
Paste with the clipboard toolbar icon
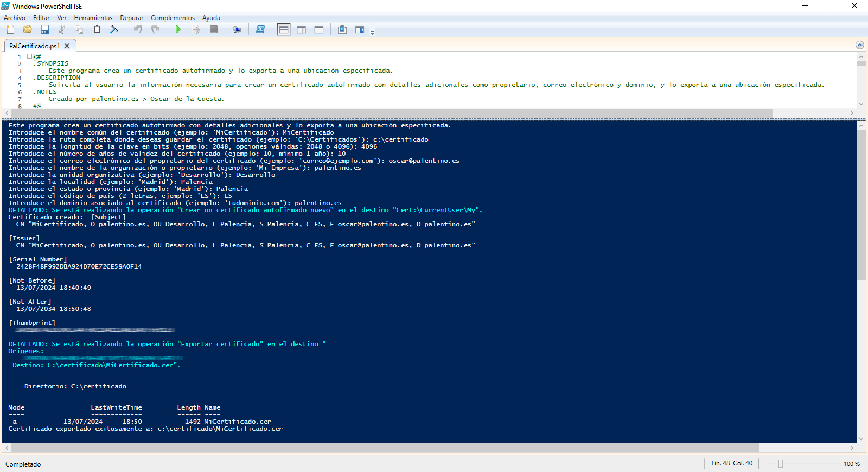pyautogui.click(x=97, y=29)
